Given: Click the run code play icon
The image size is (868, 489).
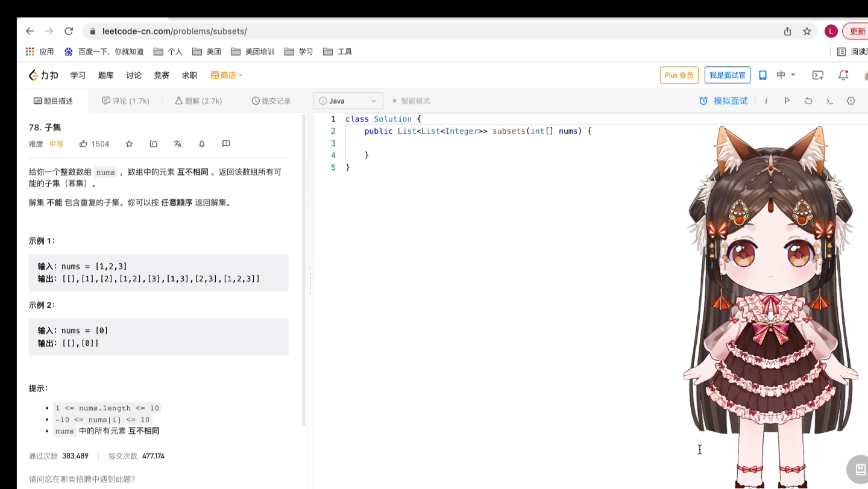Looking at the screenshot, I should 787,101.
